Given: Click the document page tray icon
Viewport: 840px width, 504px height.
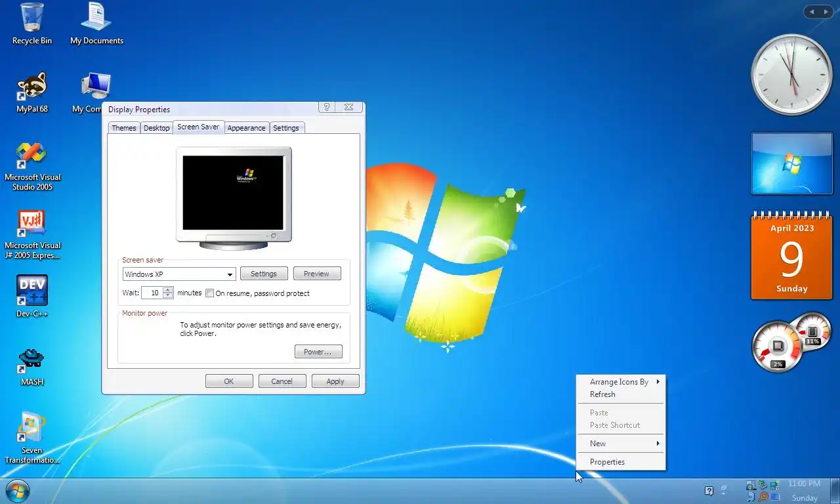Looking at the screenshot, I should pyautogui.click(x=752, y=497).
